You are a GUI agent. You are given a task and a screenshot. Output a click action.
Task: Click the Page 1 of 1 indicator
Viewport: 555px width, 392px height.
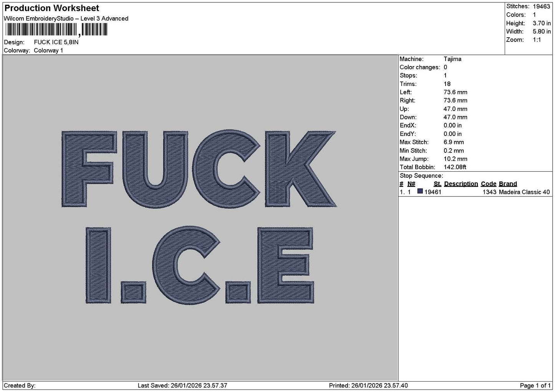point(535,385)
